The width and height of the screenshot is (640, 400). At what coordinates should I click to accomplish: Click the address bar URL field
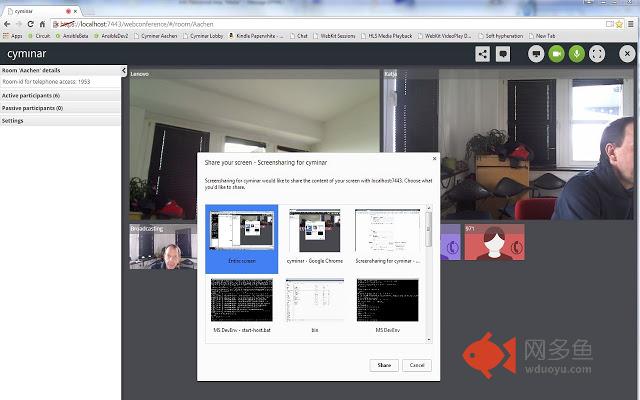[x=327, y=24]
